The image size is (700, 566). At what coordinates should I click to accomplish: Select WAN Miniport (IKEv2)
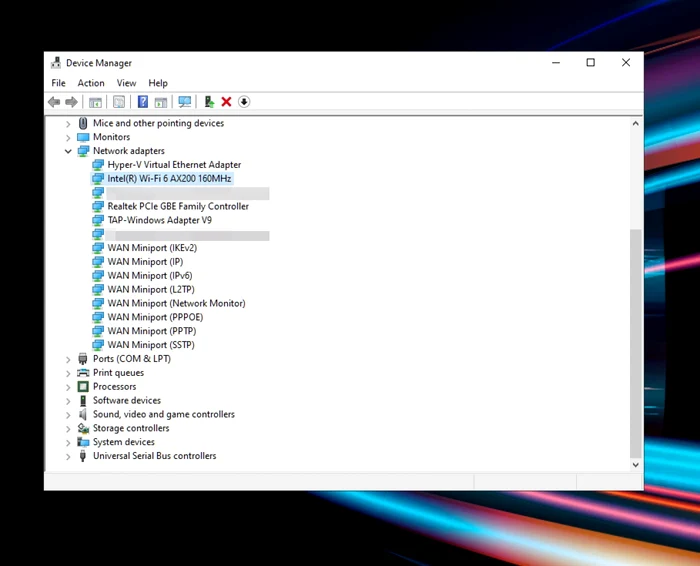coord(152,248)
